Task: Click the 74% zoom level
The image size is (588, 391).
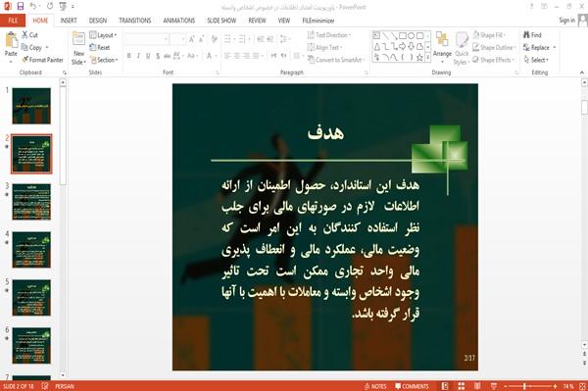Action: pyautogui.click(x=568, y=386)
